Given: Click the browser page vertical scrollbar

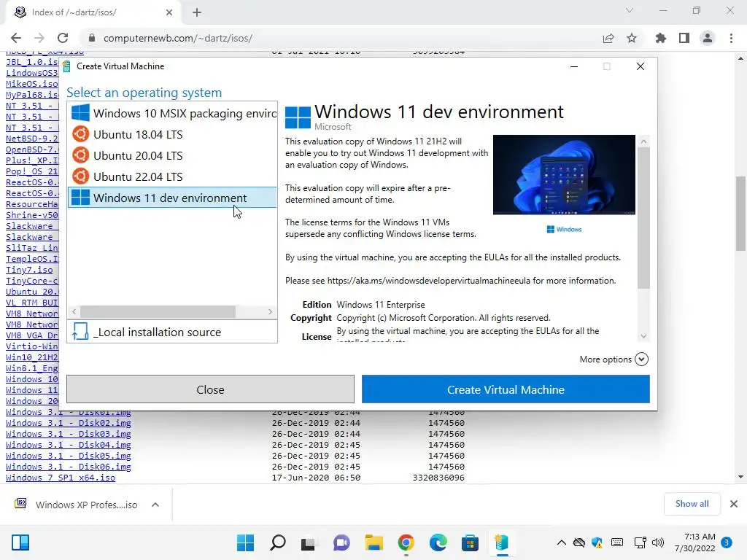Looking at the screenshot, I should point(740,214).
